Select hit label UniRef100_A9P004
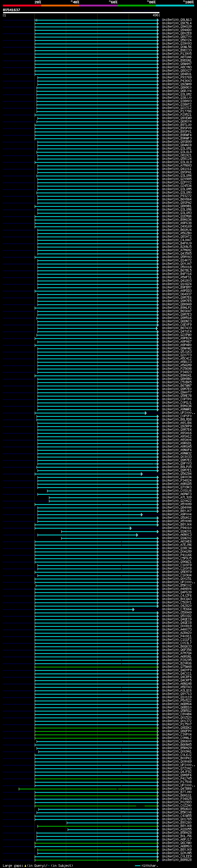This screenshot has height=868, width=197. tap(177, 515)
